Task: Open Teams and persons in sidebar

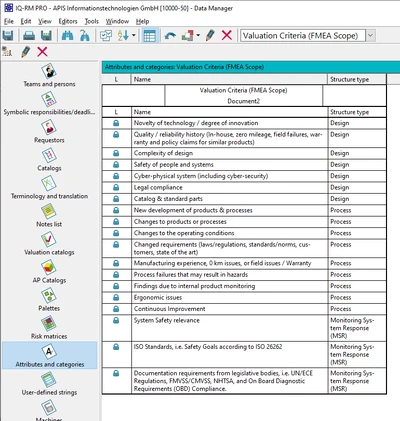Action: [x=49, y=76]
